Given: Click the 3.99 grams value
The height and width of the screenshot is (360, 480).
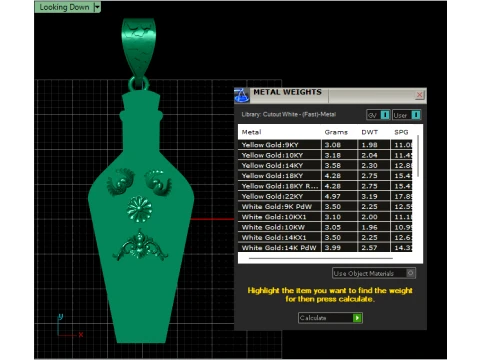Looking at the screenshot, I should click(x=333, y=248).
